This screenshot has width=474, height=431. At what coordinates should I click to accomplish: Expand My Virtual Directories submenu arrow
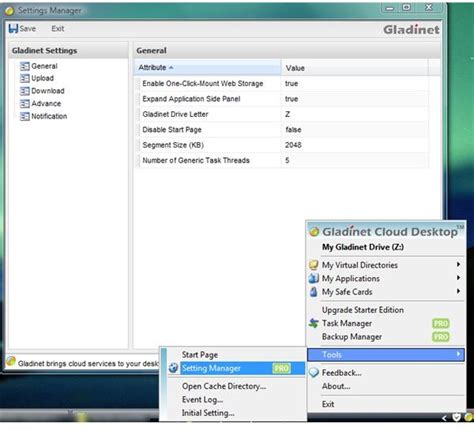click(459, 264)
